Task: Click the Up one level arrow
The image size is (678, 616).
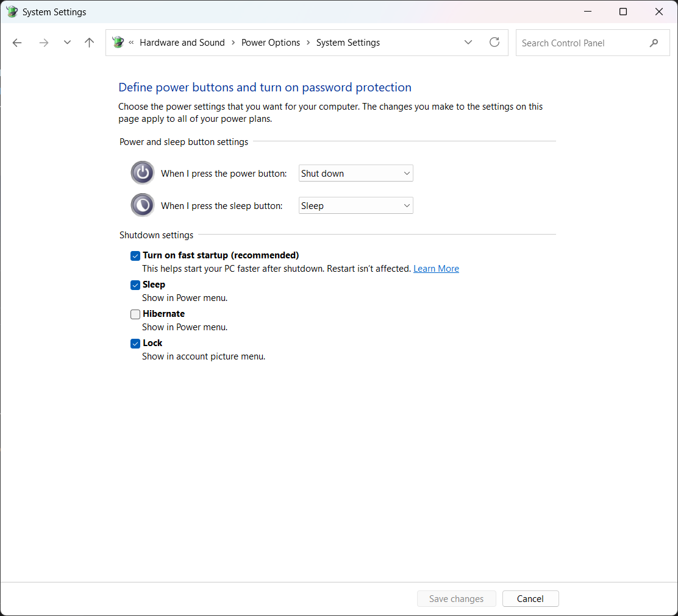Action: (x=90, y=43)
